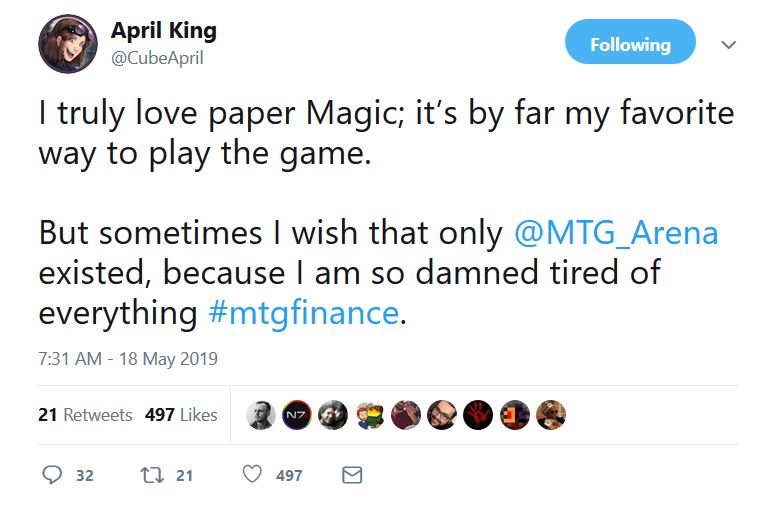Open the @MTG_Arena mention link
Viewport: 773px width, 518px height.
[615, 232]
